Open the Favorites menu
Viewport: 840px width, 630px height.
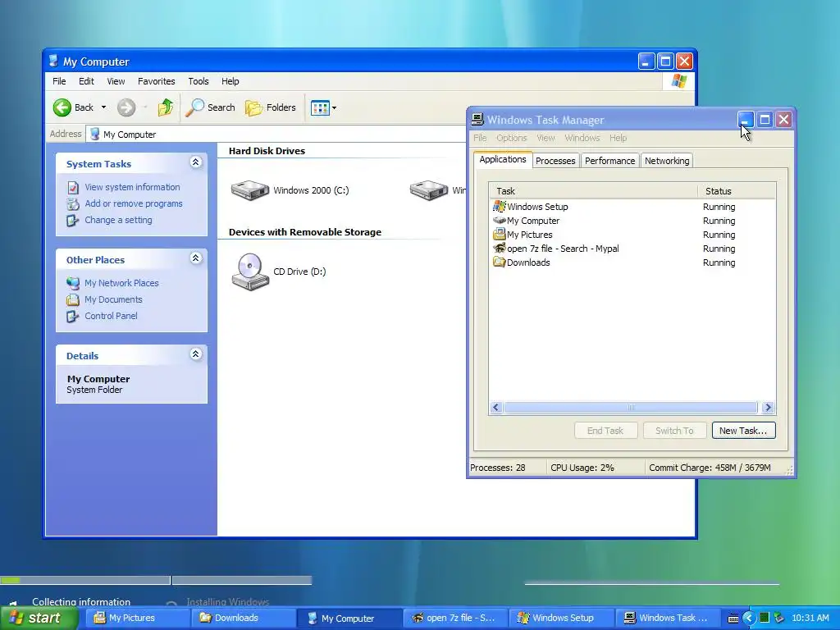pyautogui.click(x=157, y=81)
